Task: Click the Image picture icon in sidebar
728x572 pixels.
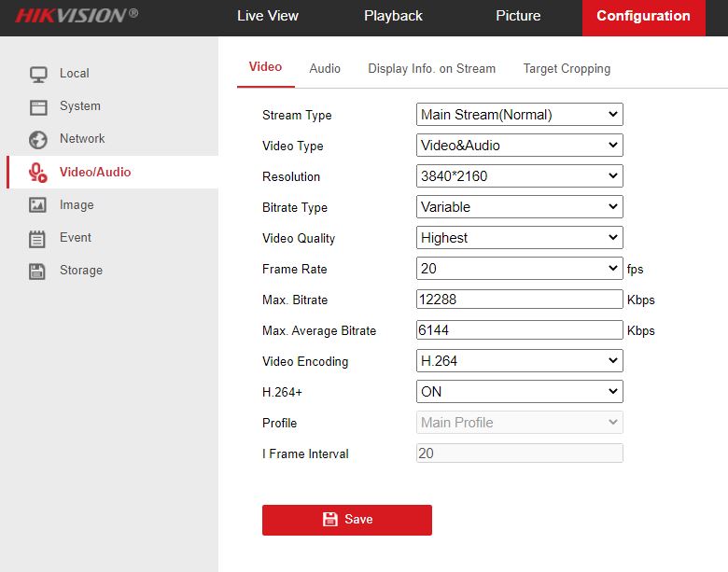Action: click(37, 205)
